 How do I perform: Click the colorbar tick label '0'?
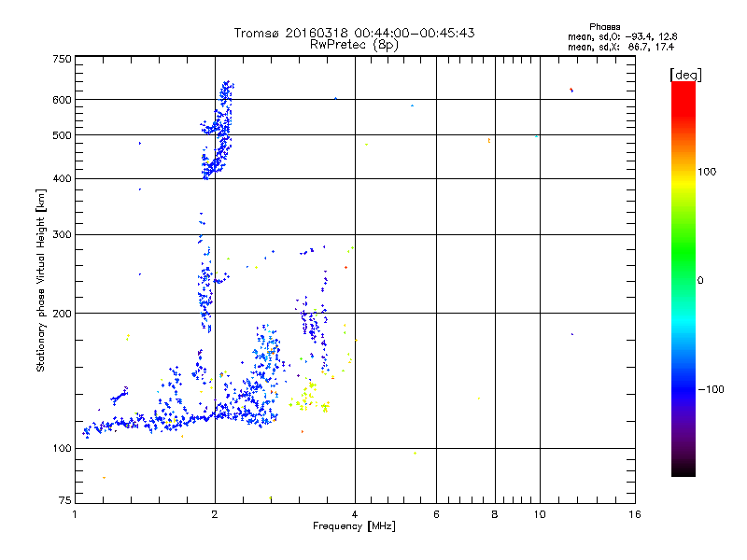coord(700,281)
